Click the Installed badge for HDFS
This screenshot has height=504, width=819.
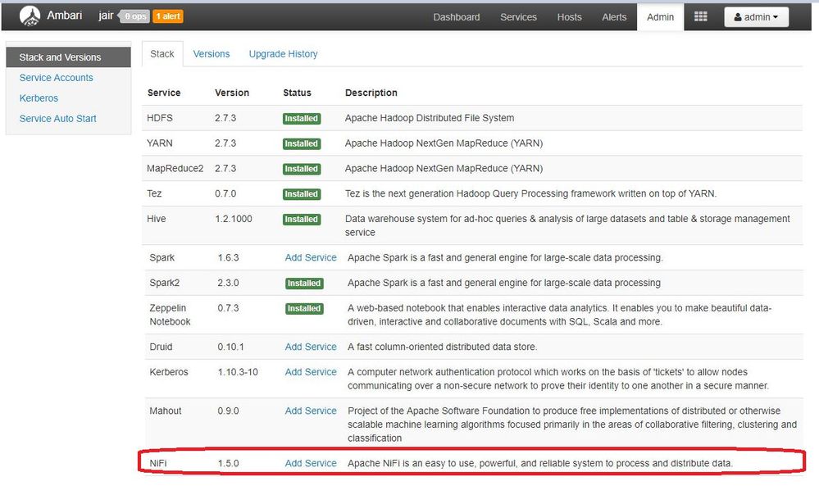click(x=302, y=119)
